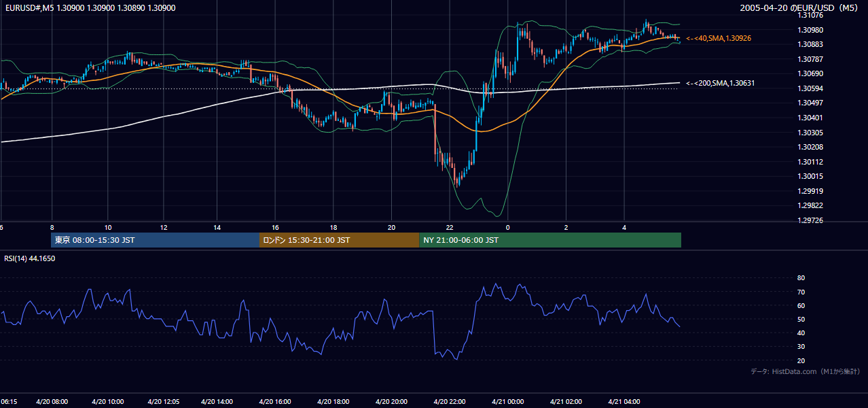Image resolution: width=868 pixels, height=408 pixels.
Task: Click the 4/20 22:00 bottom time label
Action: [x=450, y=402]
